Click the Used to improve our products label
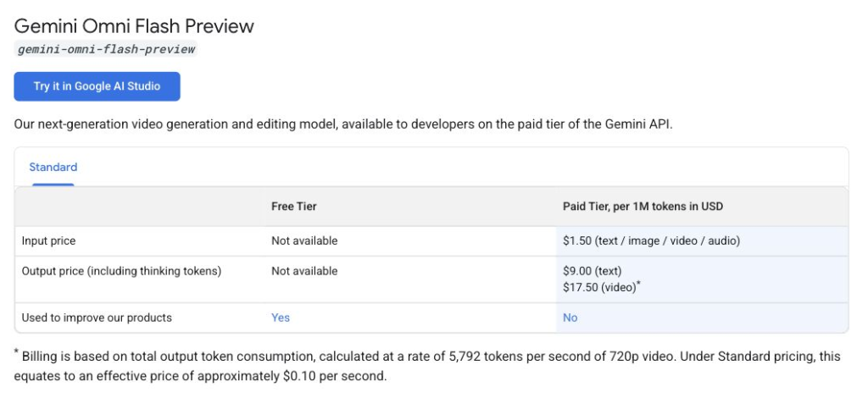The height and width of the screenshot is (409, 868). tap(97, 318)
